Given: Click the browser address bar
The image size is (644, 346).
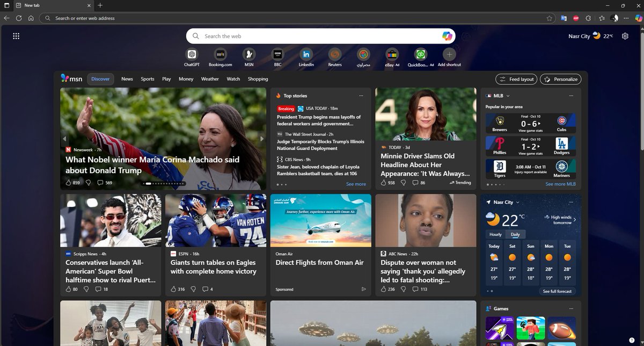Looking at the screenshot, I should click(x=298, y=18).
